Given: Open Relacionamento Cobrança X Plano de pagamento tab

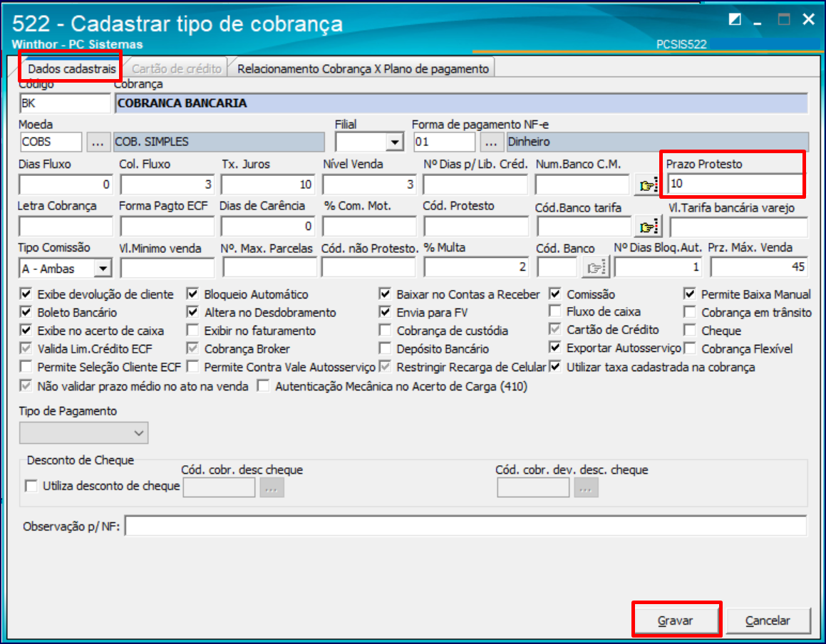Looking at the screenshot, I should click(x=363, y=68).
